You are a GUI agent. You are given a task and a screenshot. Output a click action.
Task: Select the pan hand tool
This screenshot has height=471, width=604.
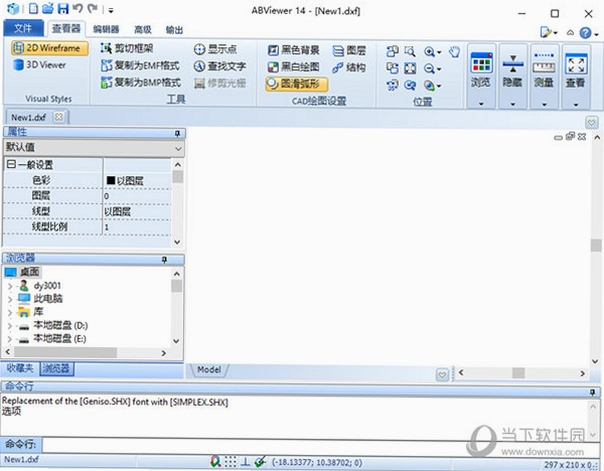pos(455,52)
